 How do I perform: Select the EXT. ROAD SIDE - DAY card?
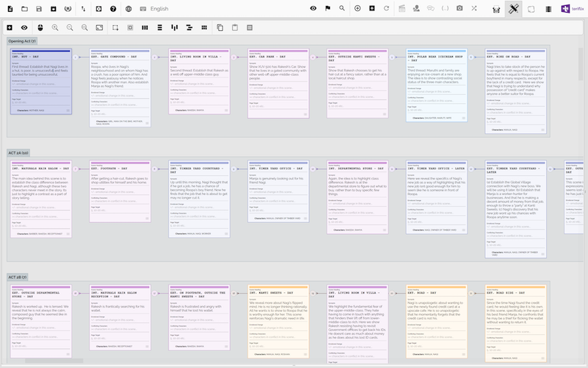pyautogui.click(x=516, y=324)
